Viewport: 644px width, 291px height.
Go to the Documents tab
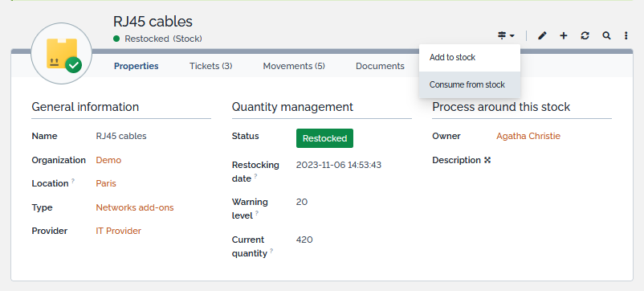pyautogui.click(x=380, y=66)
